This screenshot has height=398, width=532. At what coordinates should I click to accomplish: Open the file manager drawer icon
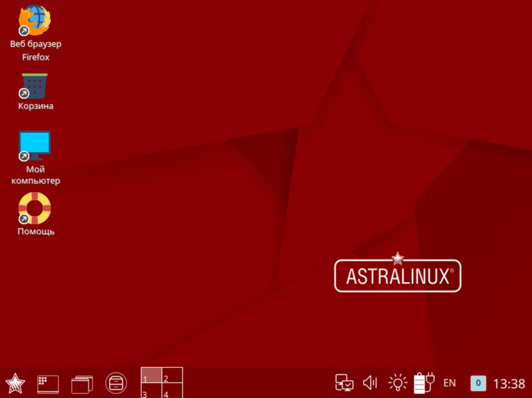(116, 382)
